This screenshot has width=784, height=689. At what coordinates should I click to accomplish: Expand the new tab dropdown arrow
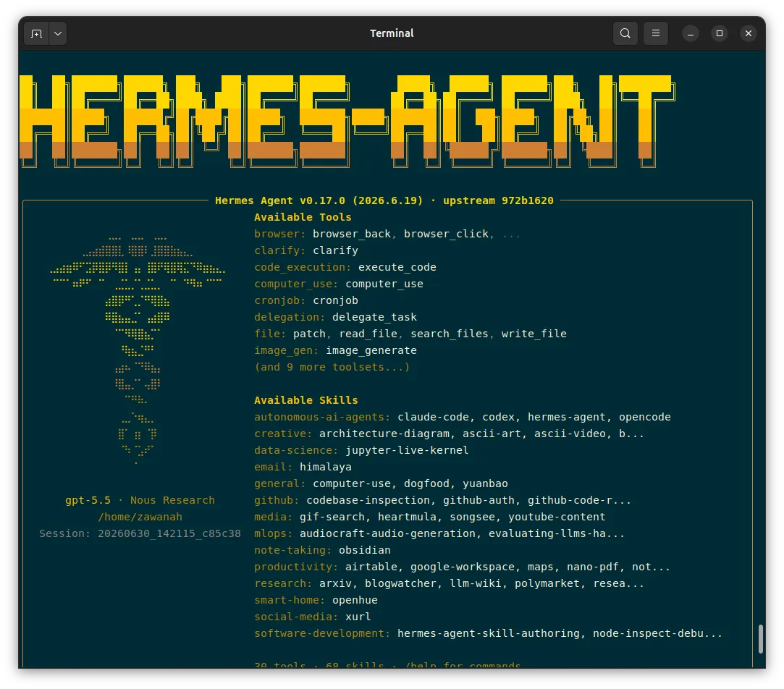point(58,33)
